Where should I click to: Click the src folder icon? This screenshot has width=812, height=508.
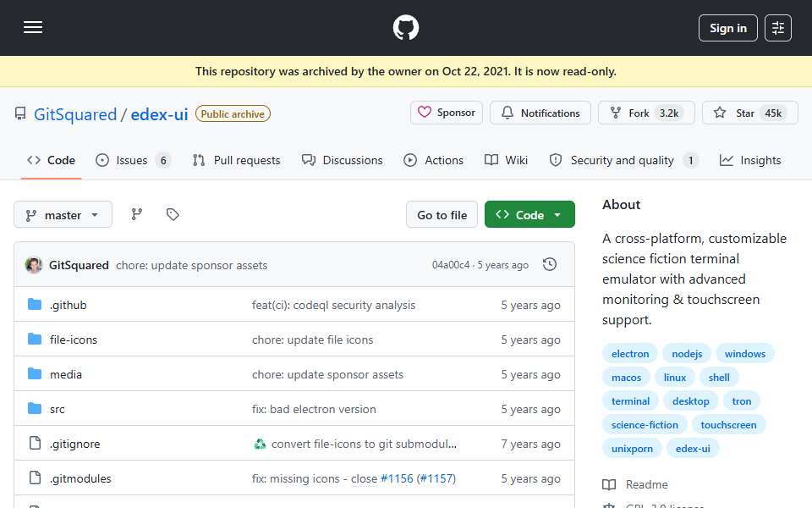tap(35, 408)
